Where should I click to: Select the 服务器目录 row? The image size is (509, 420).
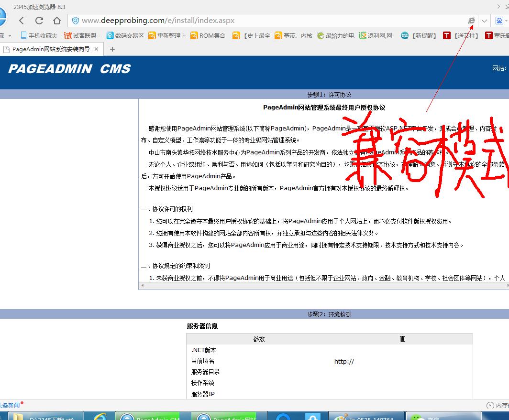click(x=329, y=372)
